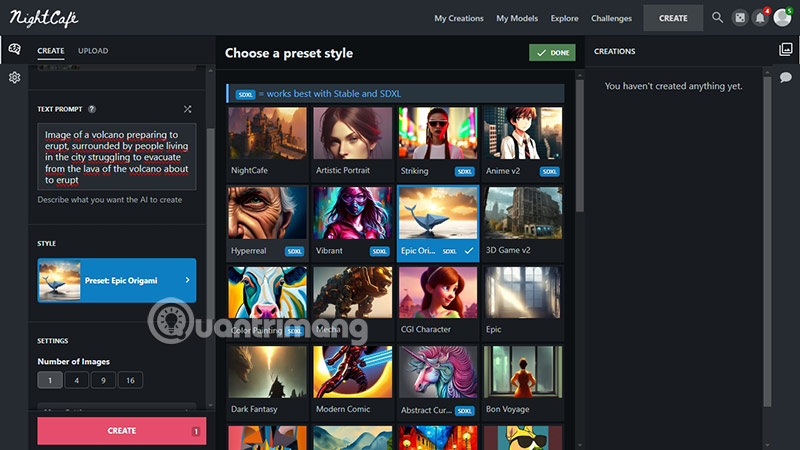Choose the Modern Comic preset style
Screen dimensions: 800x450
[x=353, y=383]
